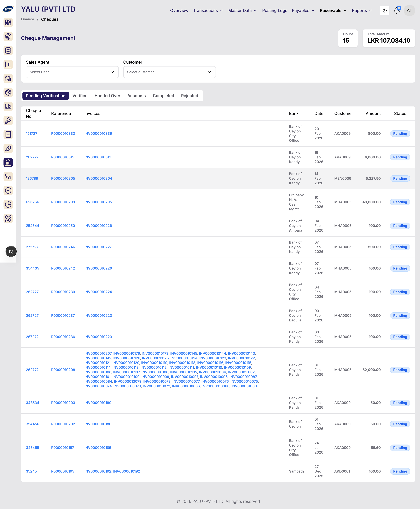Open reference R0000010239

(x=63, y=292)
